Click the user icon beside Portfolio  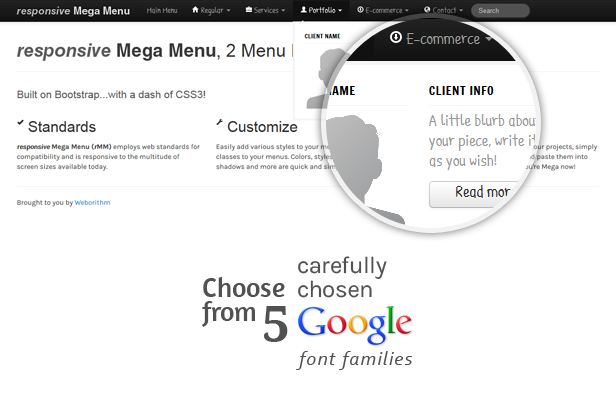coord(304,10)
